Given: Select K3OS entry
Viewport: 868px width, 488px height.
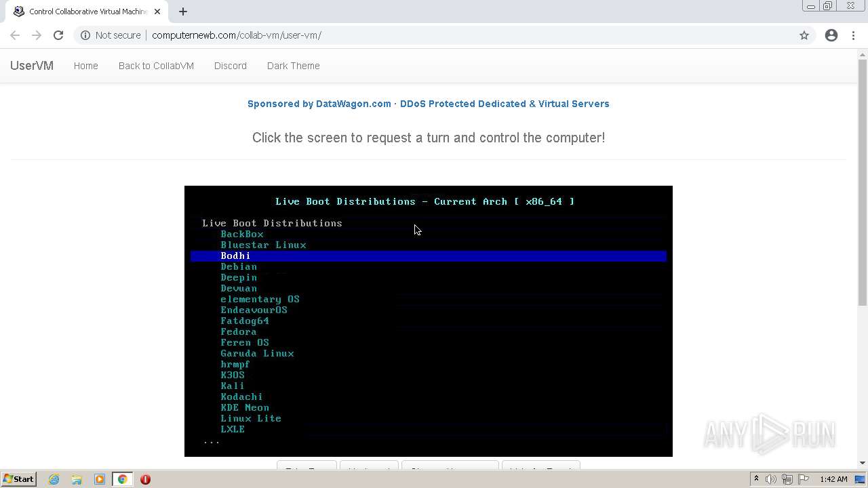Looking at the screenshot, I should click(x=233, y=375).
